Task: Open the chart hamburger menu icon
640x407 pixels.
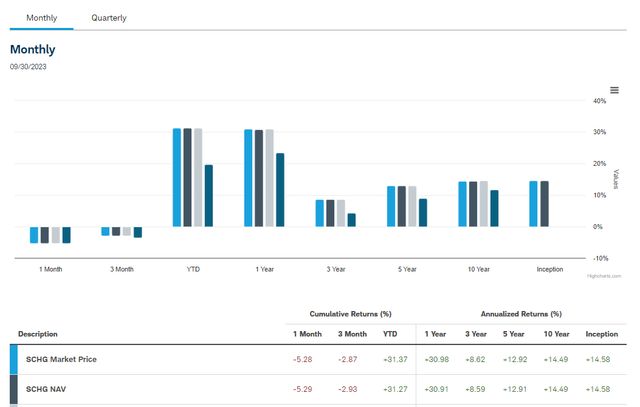Action: [614, 90]
